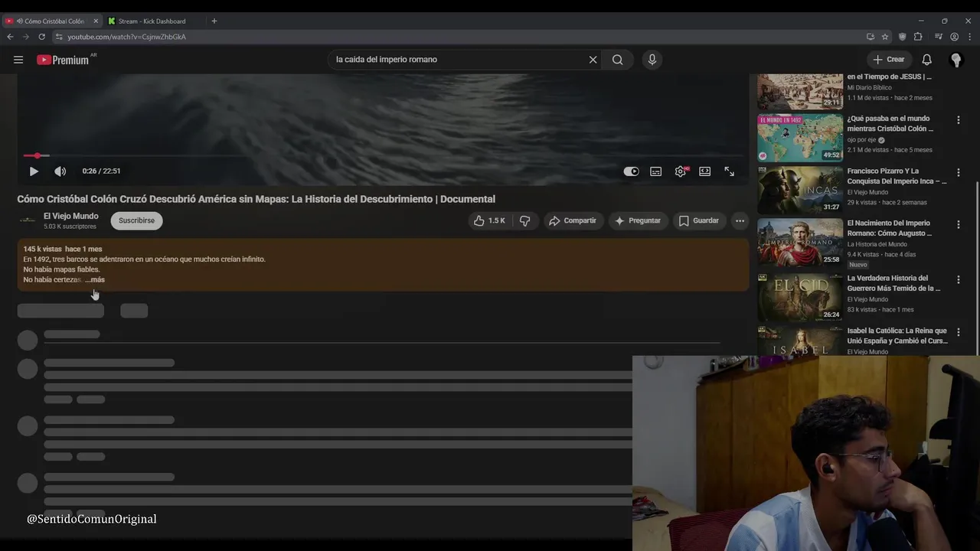The width and height of the screenshot is (980, 551).
Task: Expand the description with ...más
Action: coord(95,280)
